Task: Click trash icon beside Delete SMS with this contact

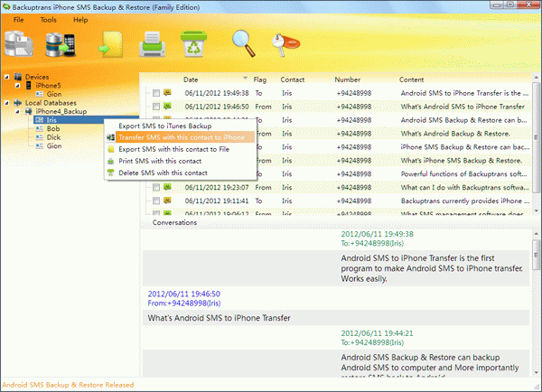Action: pos(110,173)
